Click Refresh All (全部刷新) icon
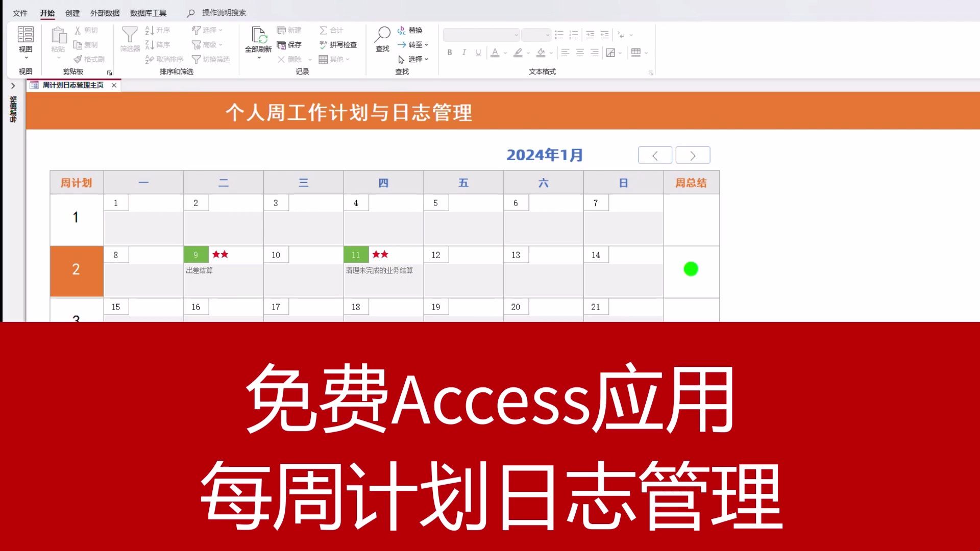 click(x=258, y=36)
